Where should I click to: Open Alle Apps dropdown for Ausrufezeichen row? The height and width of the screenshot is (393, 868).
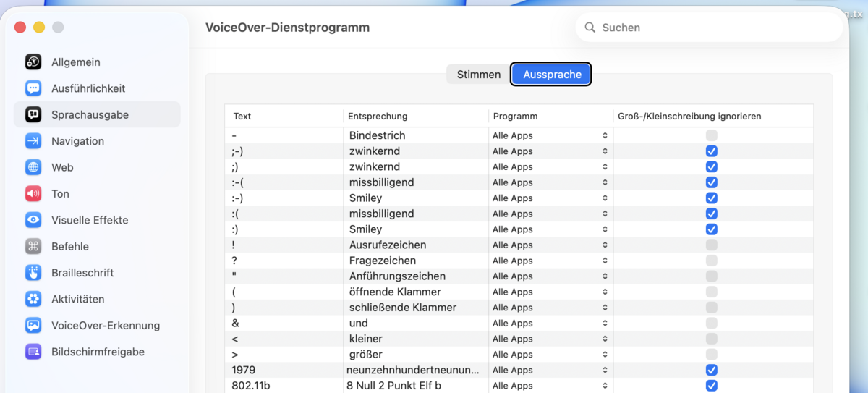550,245
